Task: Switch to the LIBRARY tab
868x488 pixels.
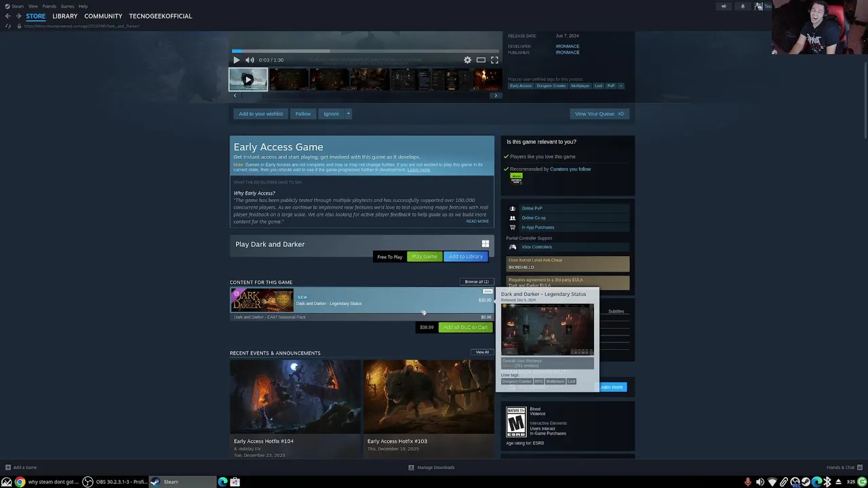Action: [65, 16]
